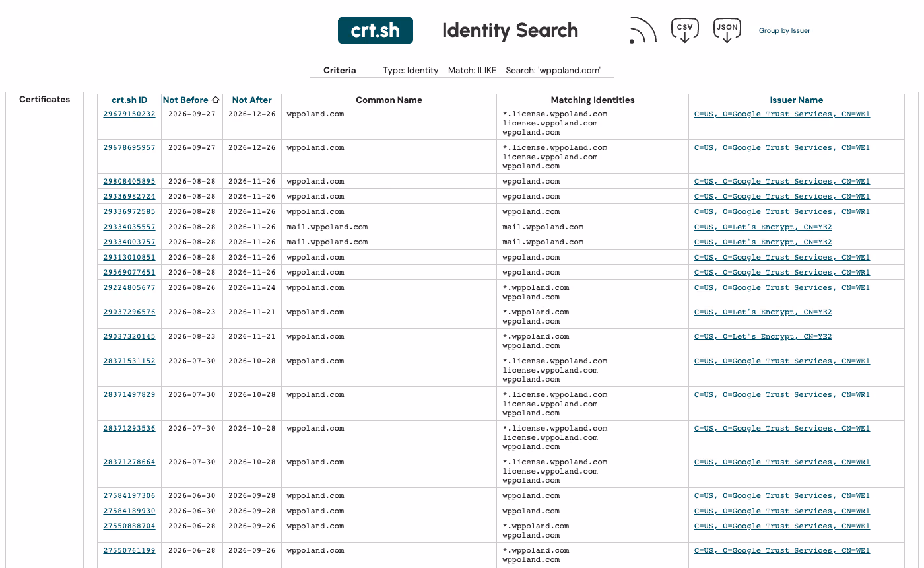
Task: Open certificate ID 29679150232
Action: [129, 114]
